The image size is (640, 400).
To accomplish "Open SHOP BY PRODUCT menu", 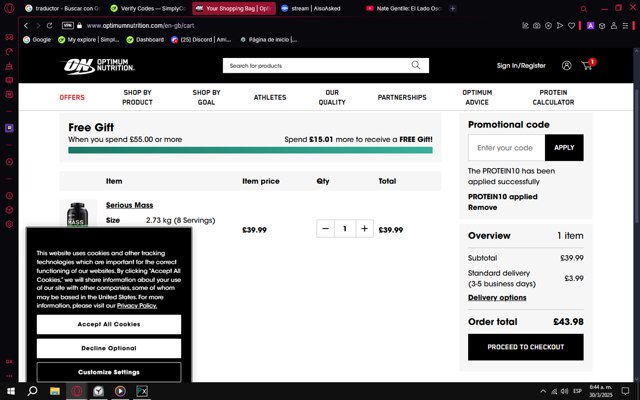I will 138,97.
